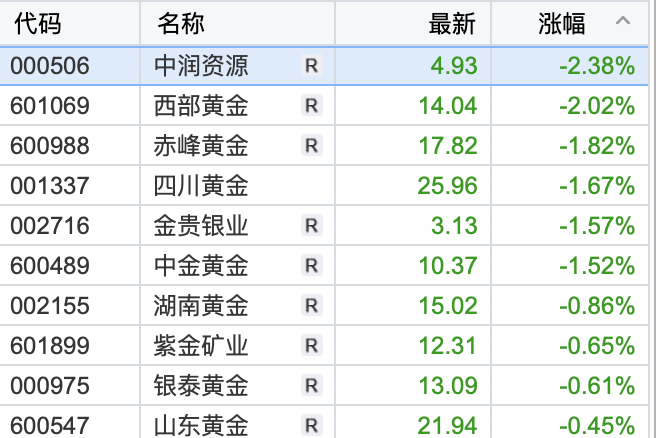Click R badge for 银泰黄金
The width and height of the screenshot is (656, 438).
tap(312, 385)
